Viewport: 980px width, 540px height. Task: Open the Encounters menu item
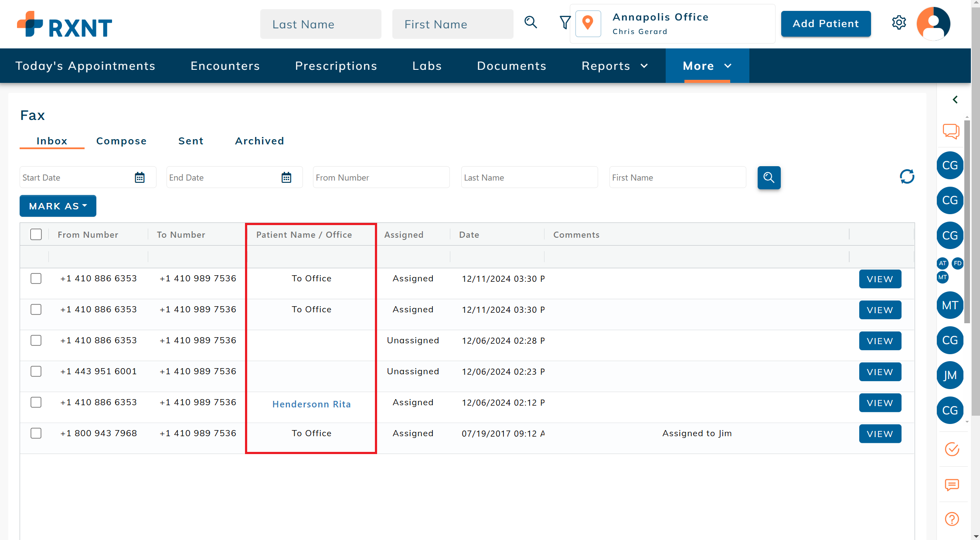pos(225,66)
